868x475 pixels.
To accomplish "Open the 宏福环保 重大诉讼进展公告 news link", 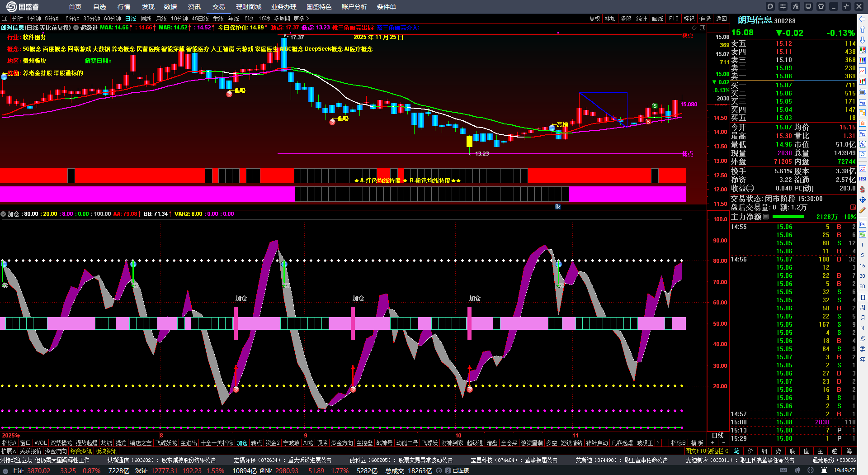I will (x=283, y=460).
